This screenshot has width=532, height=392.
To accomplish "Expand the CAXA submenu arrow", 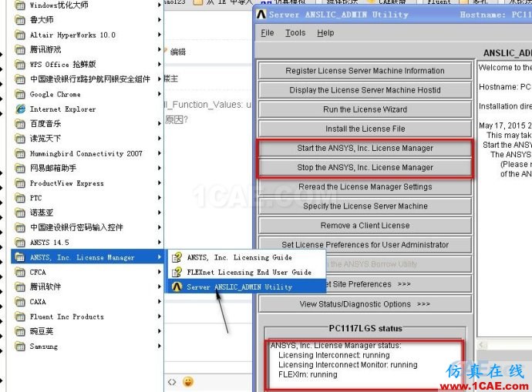I will (159, 302).
